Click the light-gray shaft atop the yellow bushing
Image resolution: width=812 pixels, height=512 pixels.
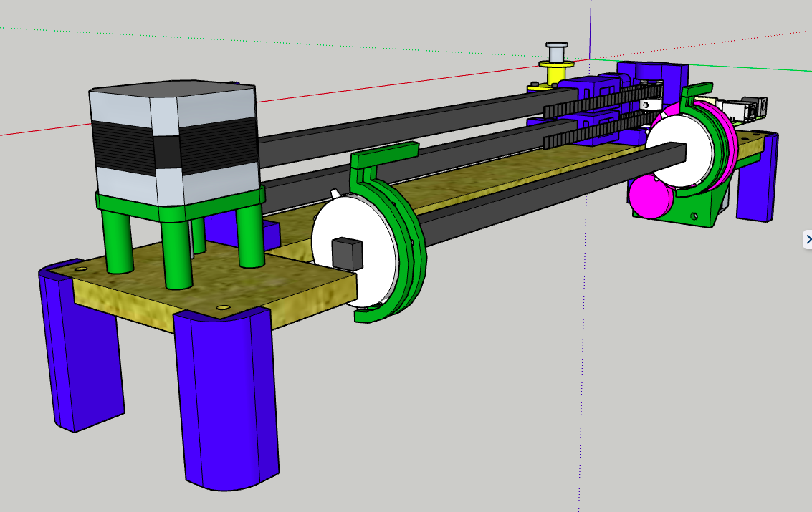557,52
